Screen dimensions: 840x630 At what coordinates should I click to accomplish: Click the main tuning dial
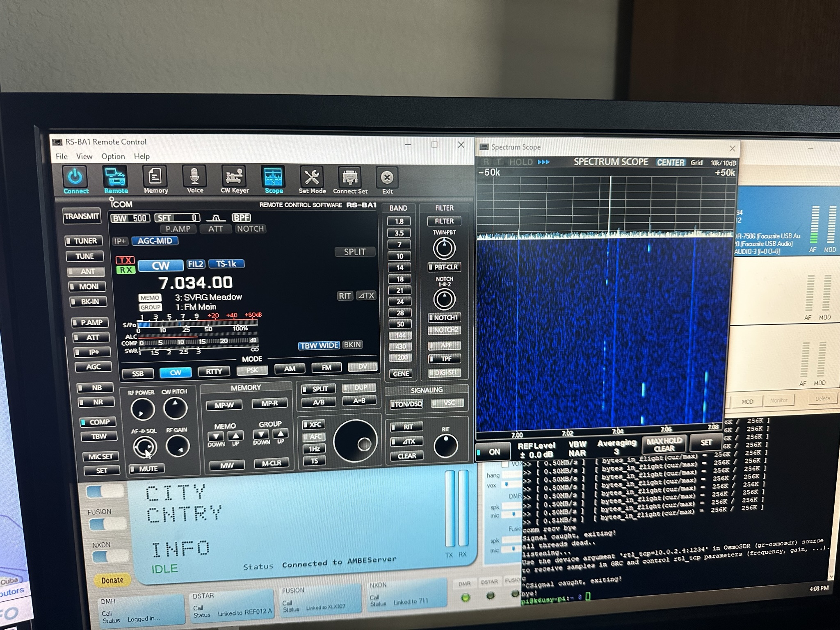coord(355,441)
